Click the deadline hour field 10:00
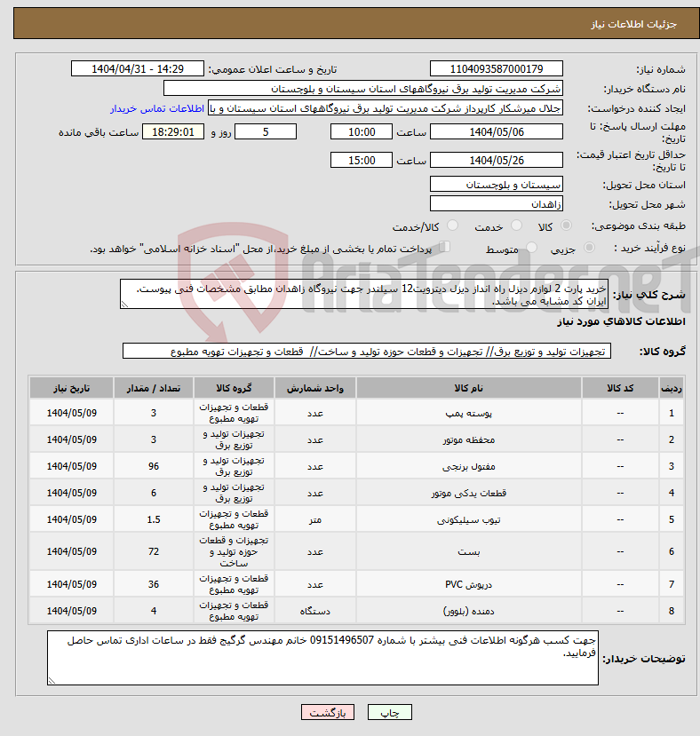 (x=362, y=132)
